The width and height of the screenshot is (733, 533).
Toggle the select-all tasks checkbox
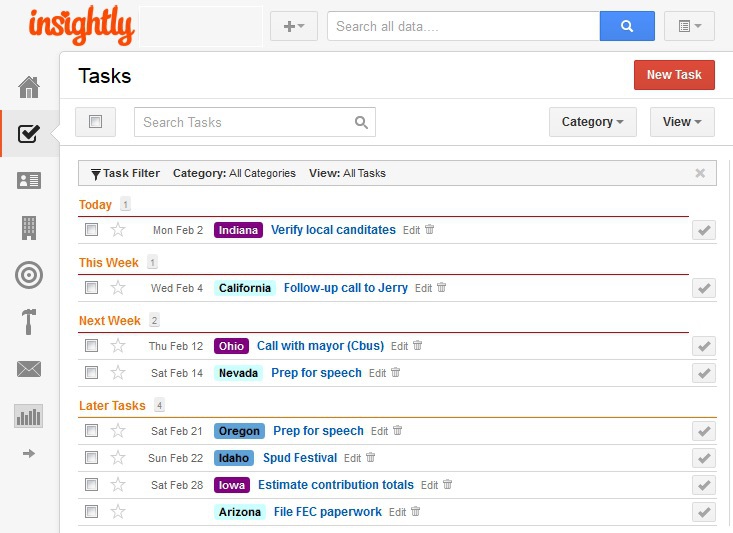pyautogui.click(x=96, y=122)
